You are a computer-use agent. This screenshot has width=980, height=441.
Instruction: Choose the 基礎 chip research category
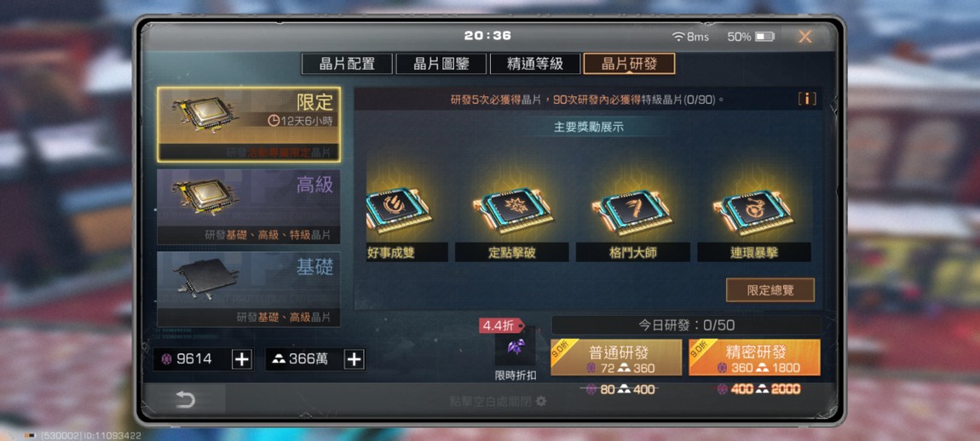(249, 289)
